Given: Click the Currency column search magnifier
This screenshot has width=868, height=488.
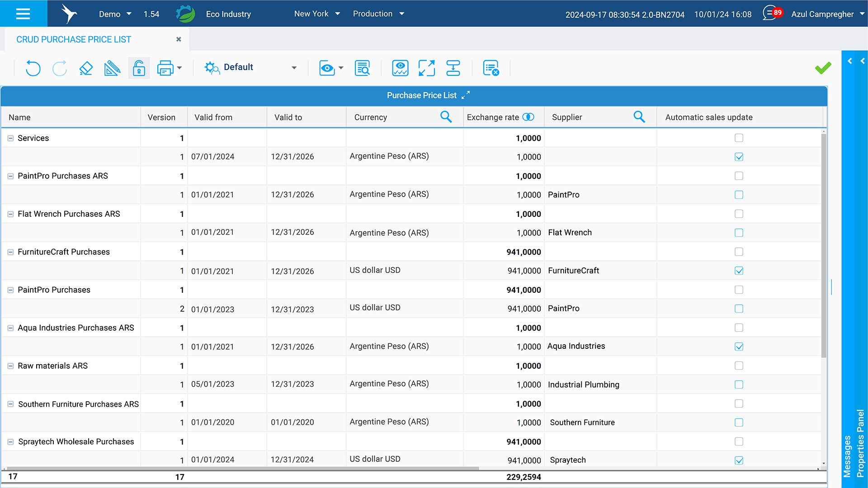Looking at the screenshot, I should (x=446, y=117).
